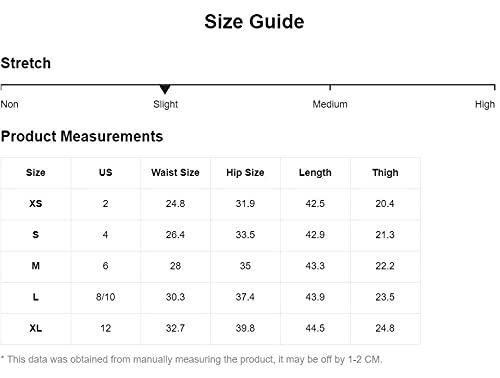Click the Stretch section heading
Viewport: 500px width, 378px height.
click(x=26, y=63)
